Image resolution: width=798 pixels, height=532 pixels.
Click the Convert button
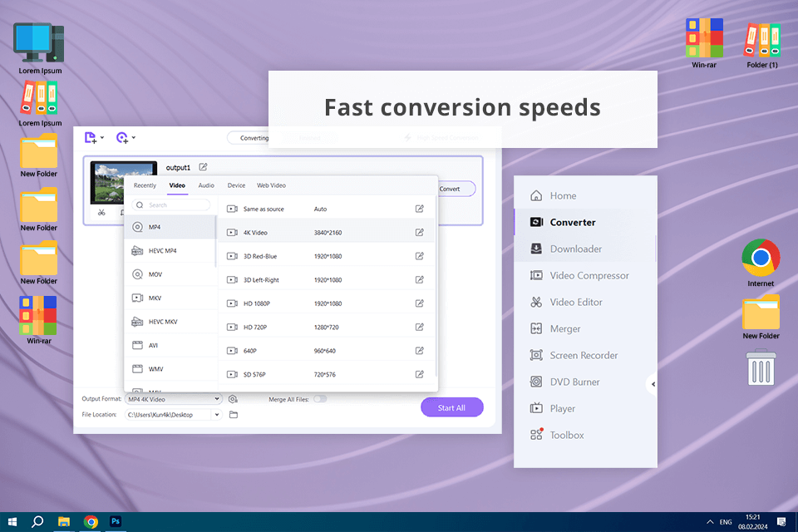456,189
